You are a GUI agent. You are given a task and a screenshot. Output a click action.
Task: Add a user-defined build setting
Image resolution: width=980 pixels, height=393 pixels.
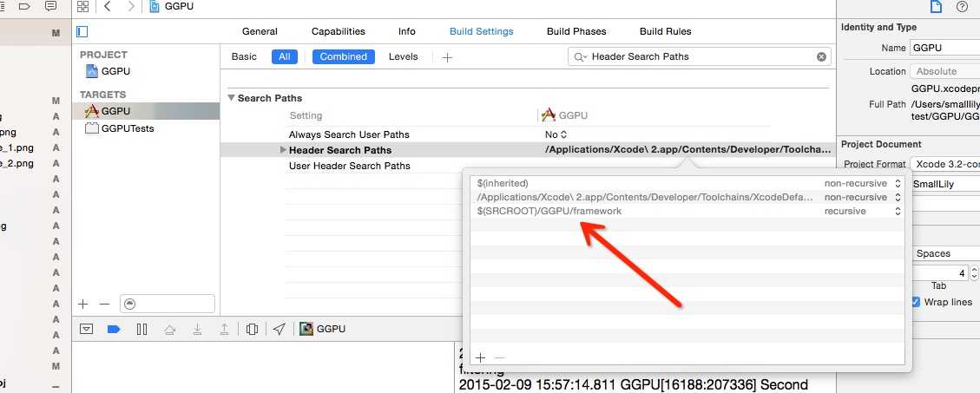[x=447, y=57]
